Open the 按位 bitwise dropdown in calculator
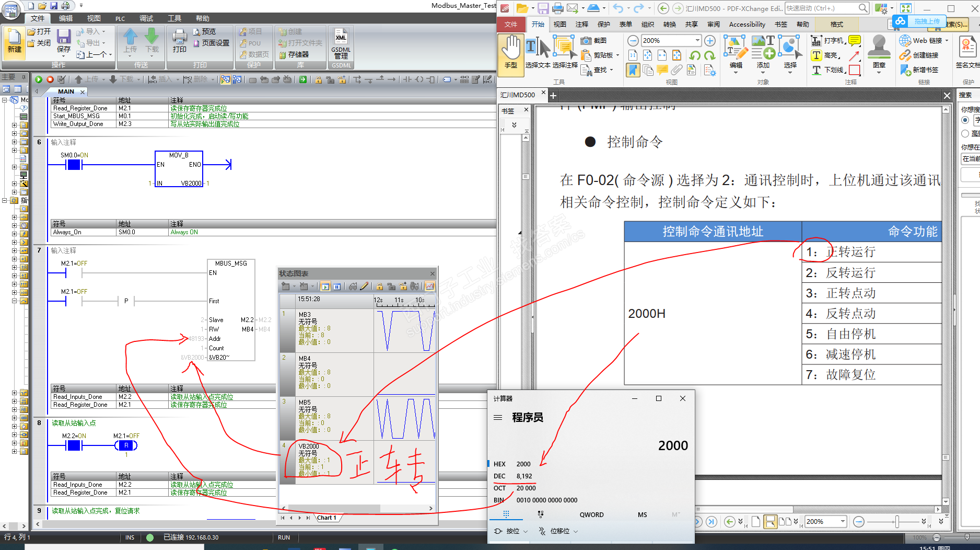 [511, 531]
